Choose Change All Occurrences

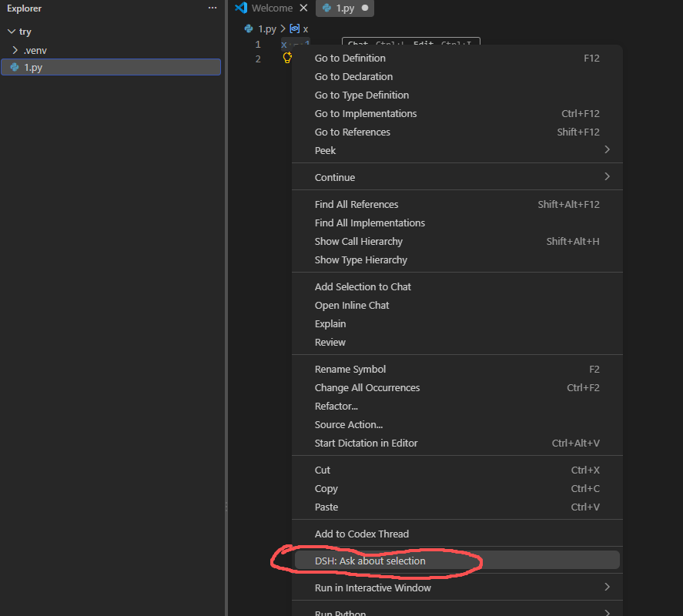[457, 388]
